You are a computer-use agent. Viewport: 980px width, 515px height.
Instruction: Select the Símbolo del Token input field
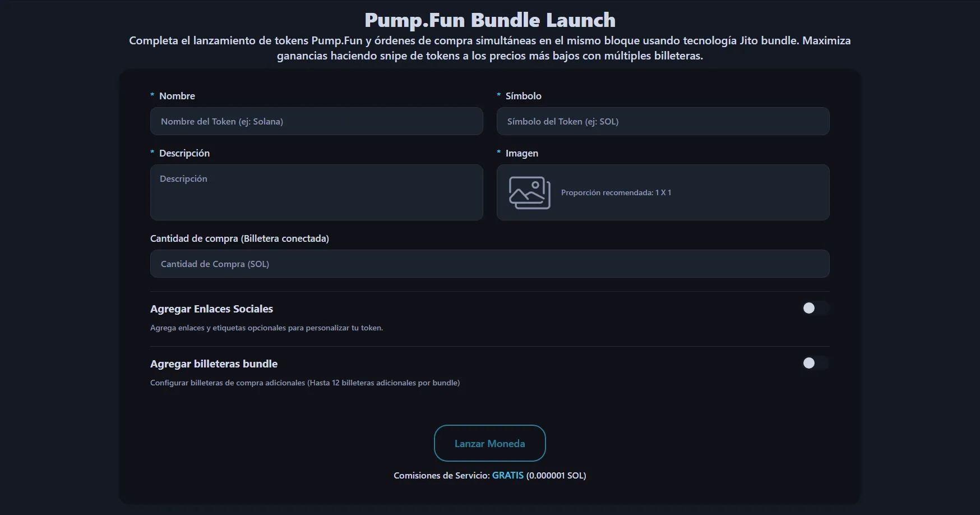click(663, 121)
